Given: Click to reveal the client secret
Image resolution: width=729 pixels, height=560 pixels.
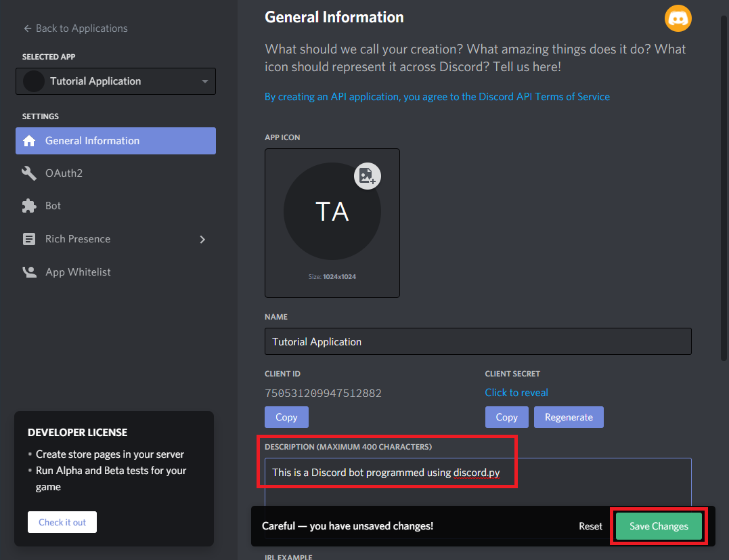Looking at the screenshot, I should click(x=516, y=393).
